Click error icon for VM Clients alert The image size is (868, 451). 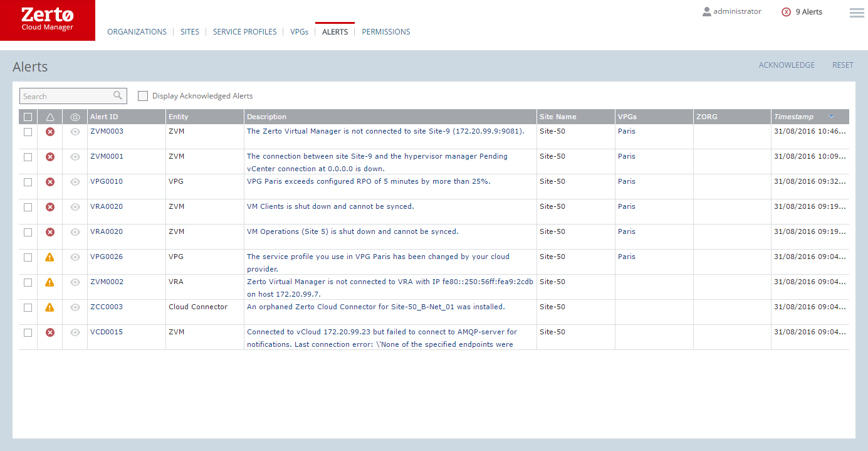point(50,207)
